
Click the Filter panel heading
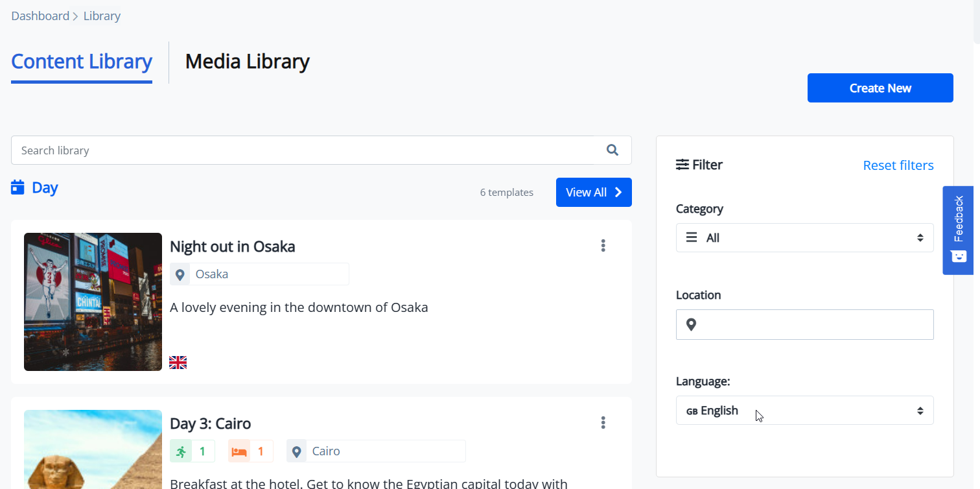click(707, 165)
